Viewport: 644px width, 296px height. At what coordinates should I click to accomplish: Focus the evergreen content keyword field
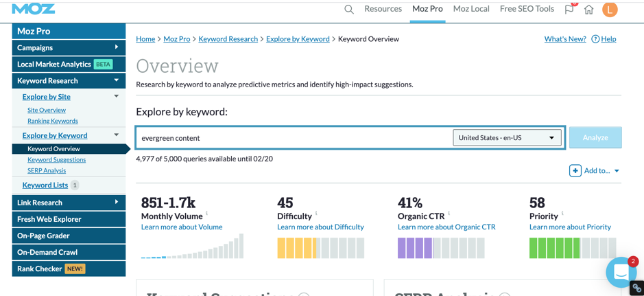pos(294,138)
